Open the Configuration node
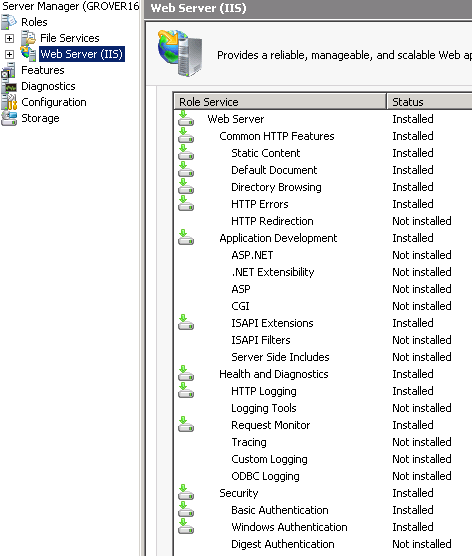Viewport: 472px width, 556px height. [54, 102]
